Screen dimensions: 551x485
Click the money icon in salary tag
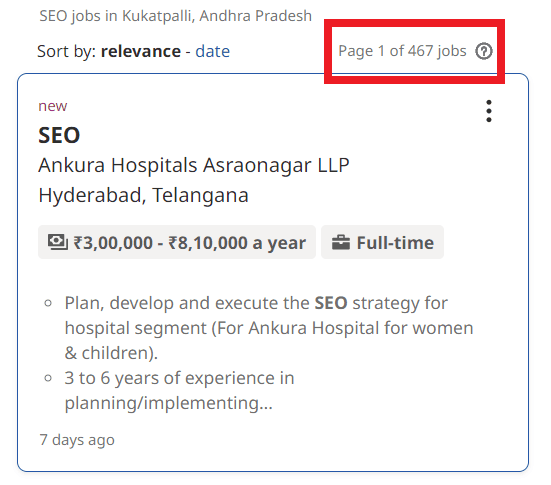click(58, 242)
